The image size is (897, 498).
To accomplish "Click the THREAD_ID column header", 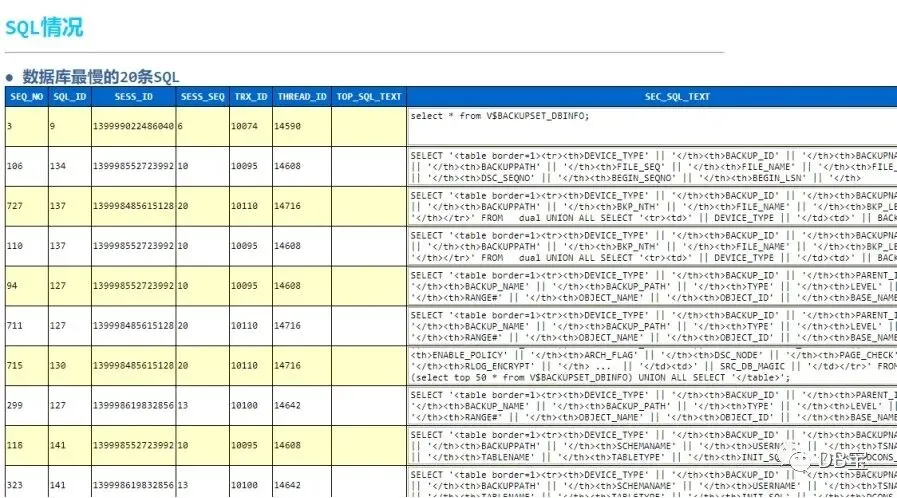I will 302,97.
